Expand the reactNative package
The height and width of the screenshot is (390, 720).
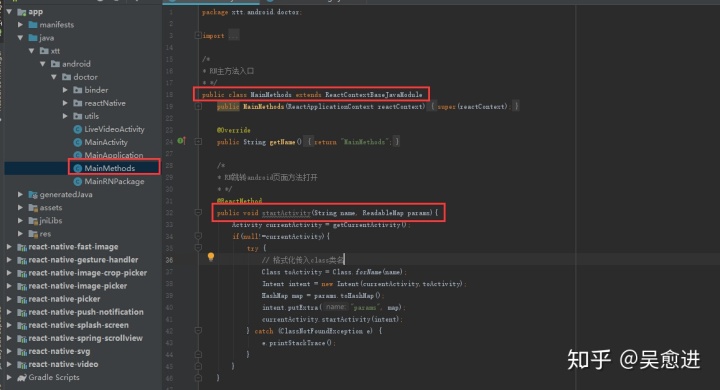(65, 103)
